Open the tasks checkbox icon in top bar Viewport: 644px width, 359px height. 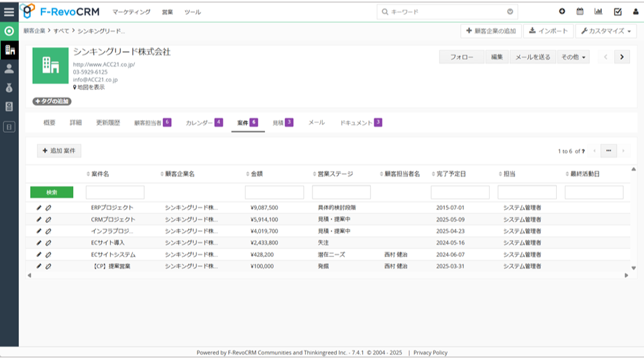[617, 11]
